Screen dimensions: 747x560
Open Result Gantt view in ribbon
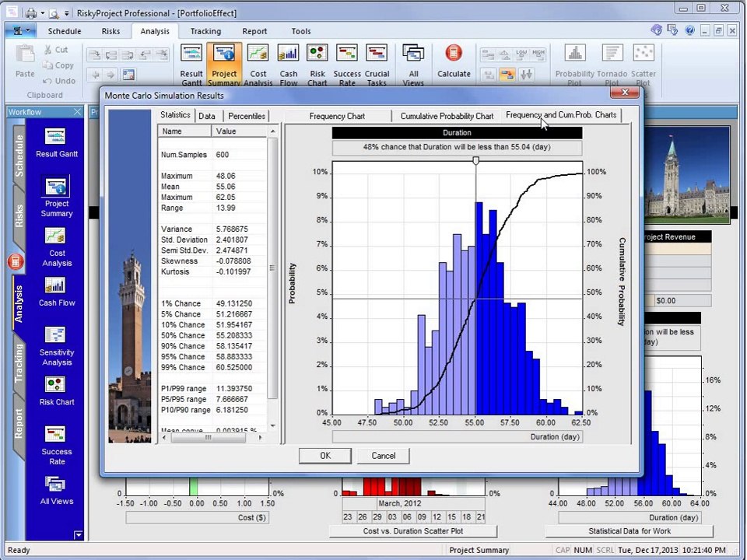[x=191, y=65]
